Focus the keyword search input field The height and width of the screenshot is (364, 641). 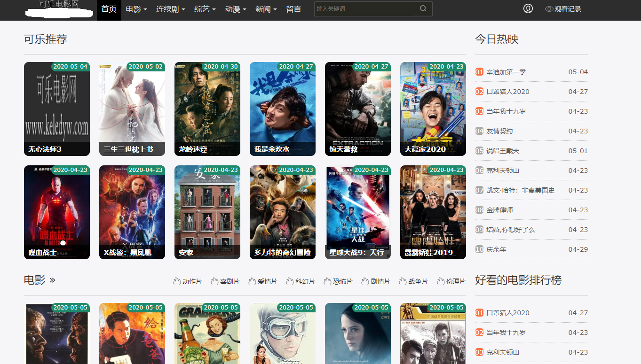pyautogui.click(x=367, y=9)
